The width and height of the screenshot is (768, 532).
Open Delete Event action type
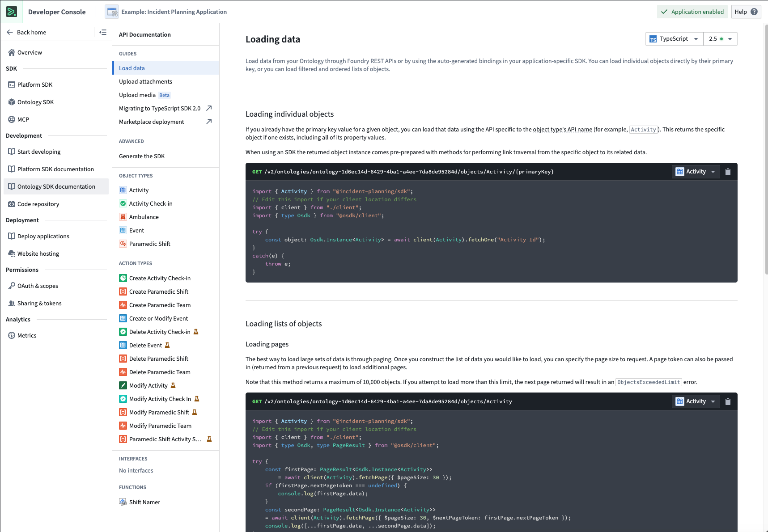pos(166,345)
